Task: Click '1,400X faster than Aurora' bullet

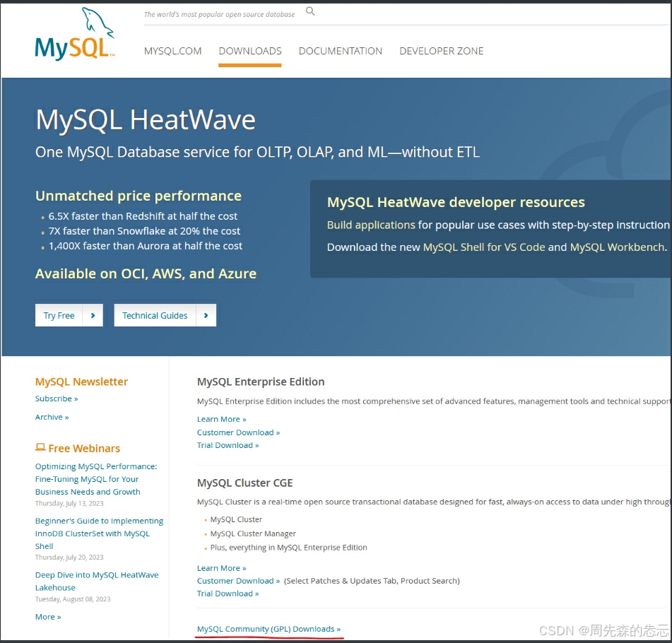Action: point(146,246)
